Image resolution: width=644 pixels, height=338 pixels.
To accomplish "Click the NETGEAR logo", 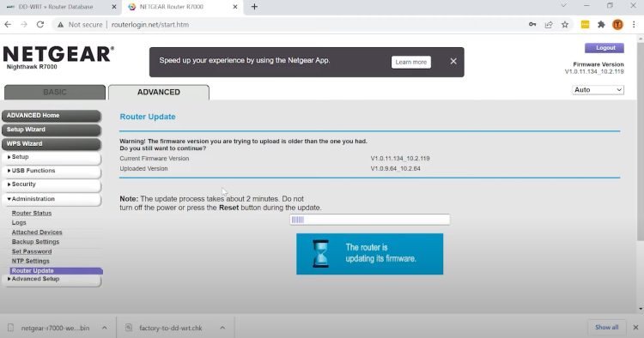I will (58, 54).
